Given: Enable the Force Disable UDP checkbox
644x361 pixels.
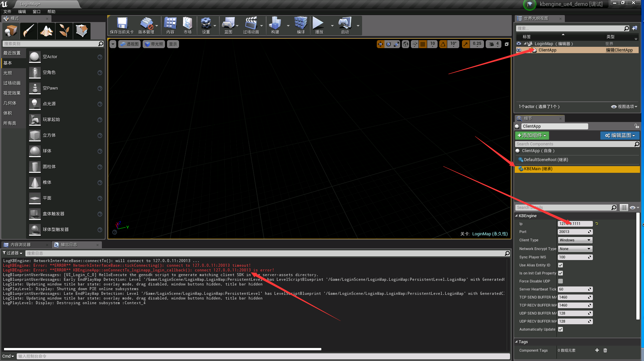Looking at the screenshot, I should (x=560, y=281).
